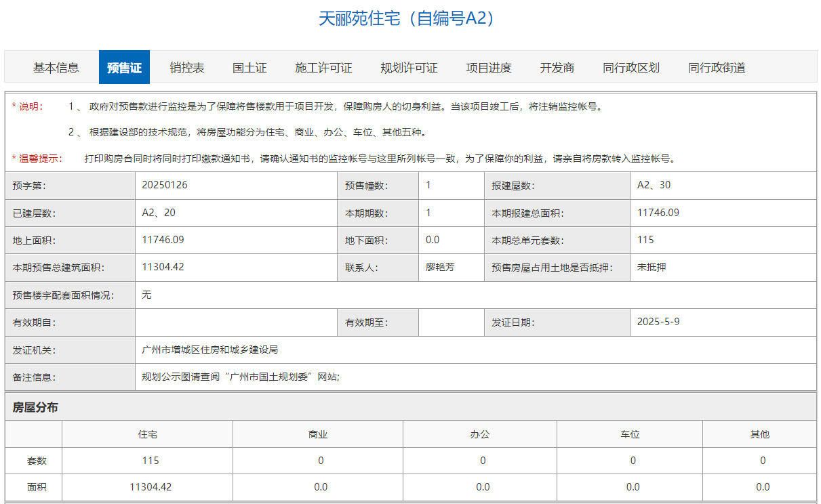The height and width of the screenshot is (504, 821).
Task: Select the 11304.42 value beside 本期预售总建筑面积
Action: click(x=163, y=267)
